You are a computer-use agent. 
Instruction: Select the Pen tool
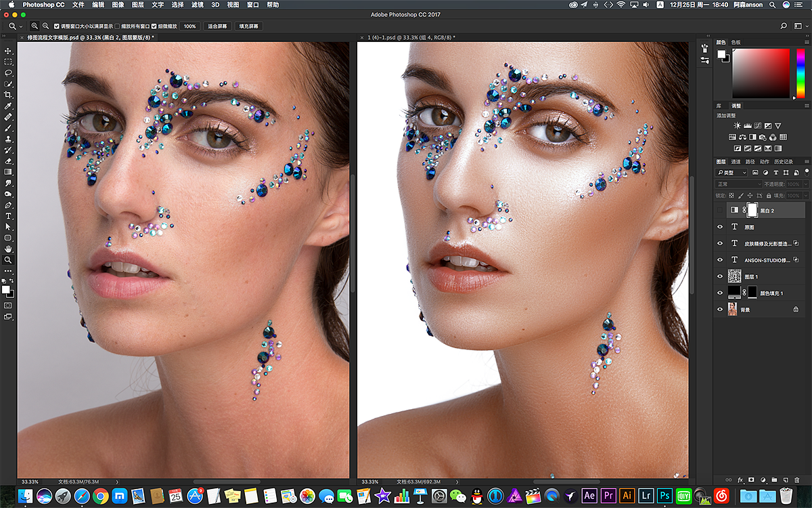[8, 205]
